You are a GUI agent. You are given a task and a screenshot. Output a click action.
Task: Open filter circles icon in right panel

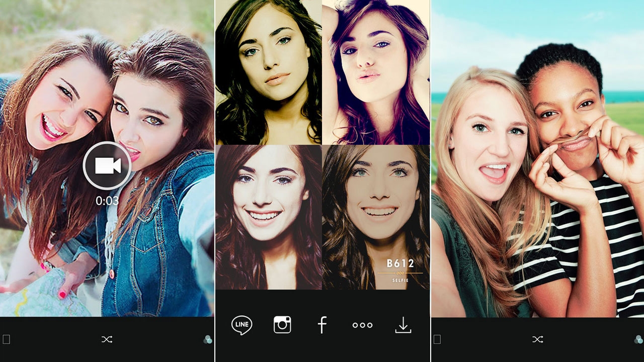638,340
